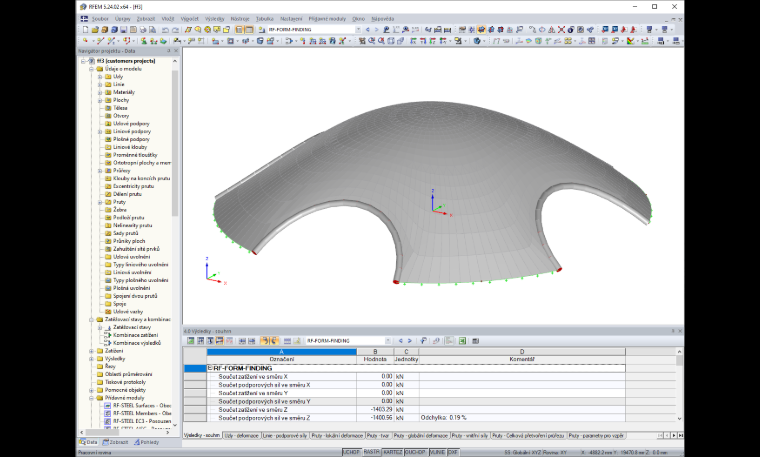The height and width of the screenshot is (457, 760).
Task: Toggle the highlighted table panel display icon
Action: (249, 30)
